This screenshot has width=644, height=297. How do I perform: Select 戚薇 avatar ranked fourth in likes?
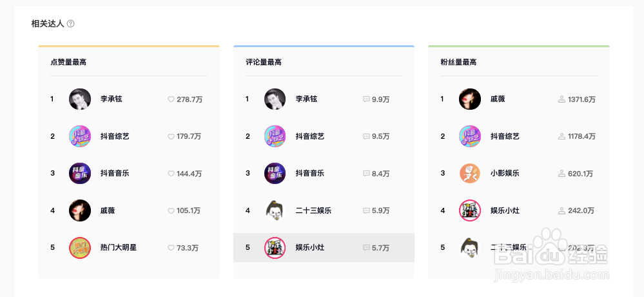(x=80, y=210)
